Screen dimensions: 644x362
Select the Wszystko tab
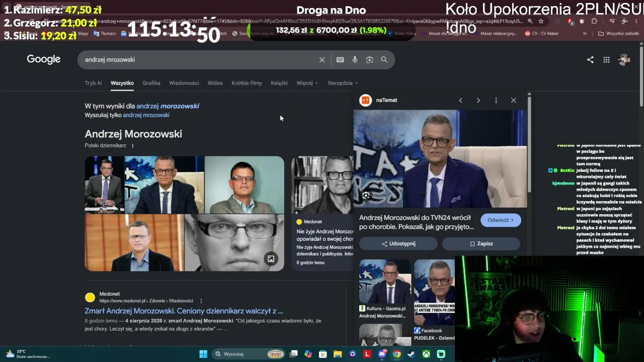point(122,83)
